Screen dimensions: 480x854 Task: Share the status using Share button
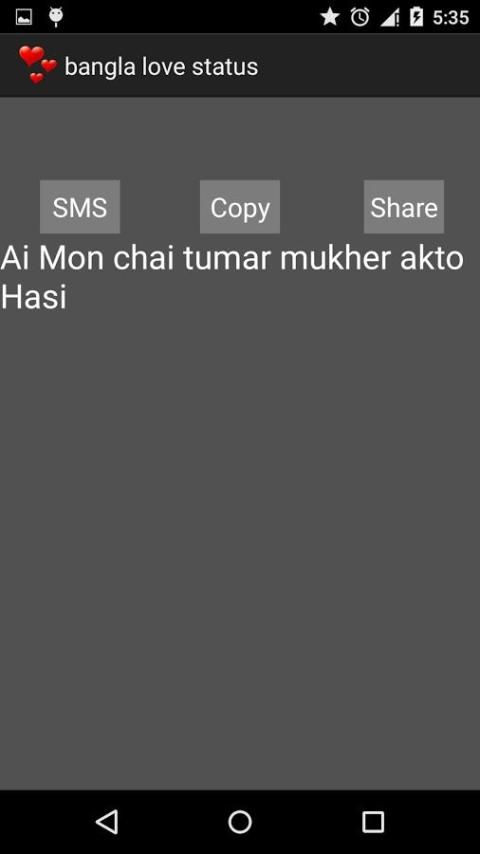click(404, 207)
